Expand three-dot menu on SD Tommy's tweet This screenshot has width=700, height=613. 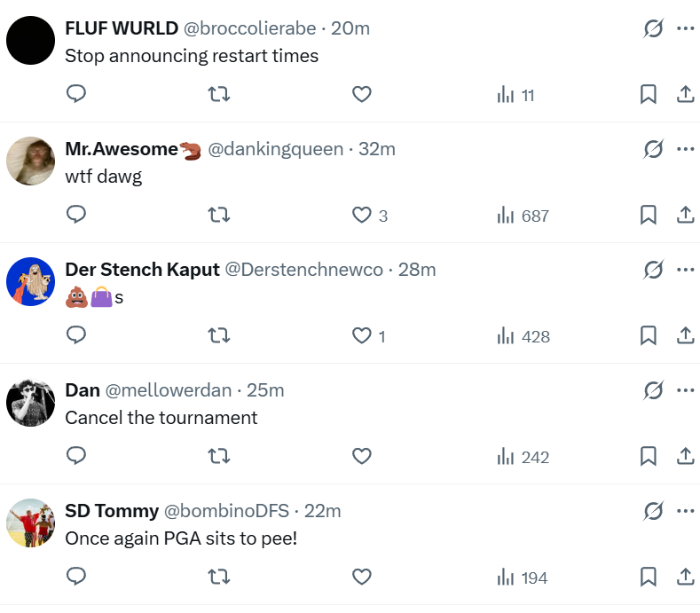(x=685, y=511)
